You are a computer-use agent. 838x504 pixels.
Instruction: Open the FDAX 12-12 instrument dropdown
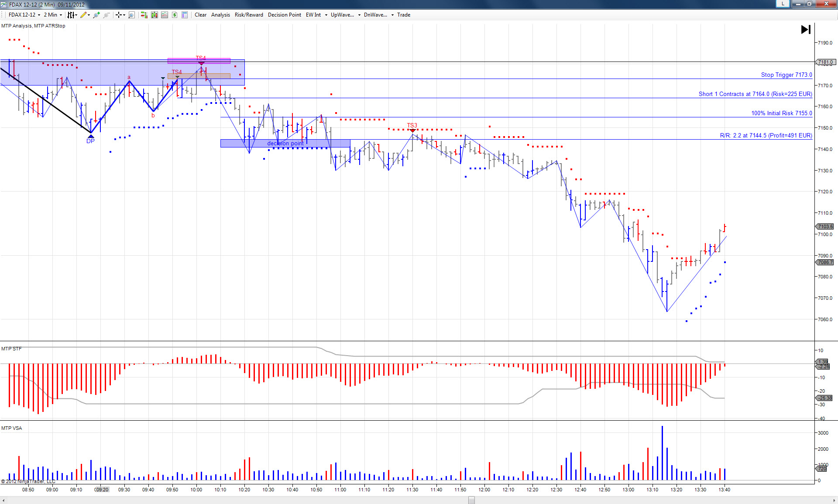[24, 15]
